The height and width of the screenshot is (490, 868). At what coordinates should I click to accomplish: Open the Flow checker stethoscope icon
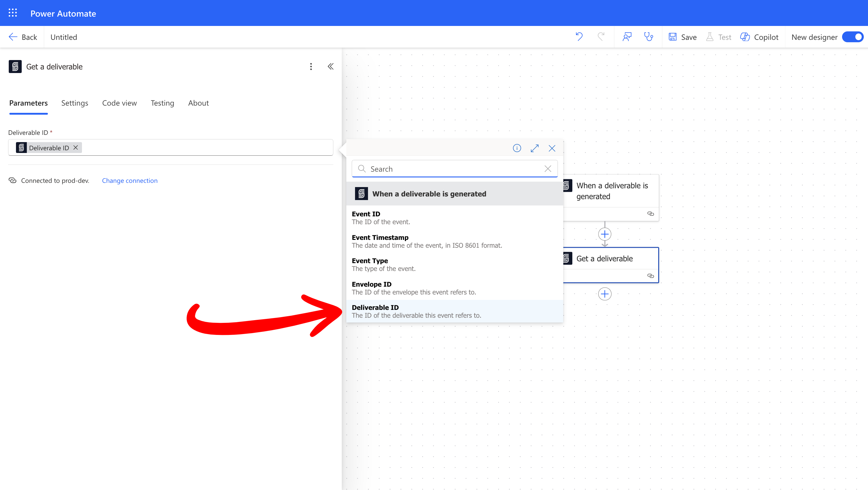(648, 37)
